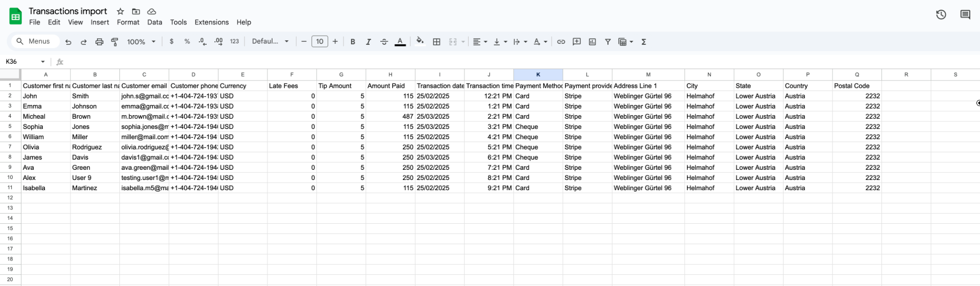Open the name box dropdown arrow
Image resolution: width=980 pixels, height=286 pixels.
pyautogui.click(x=43, y=62)
